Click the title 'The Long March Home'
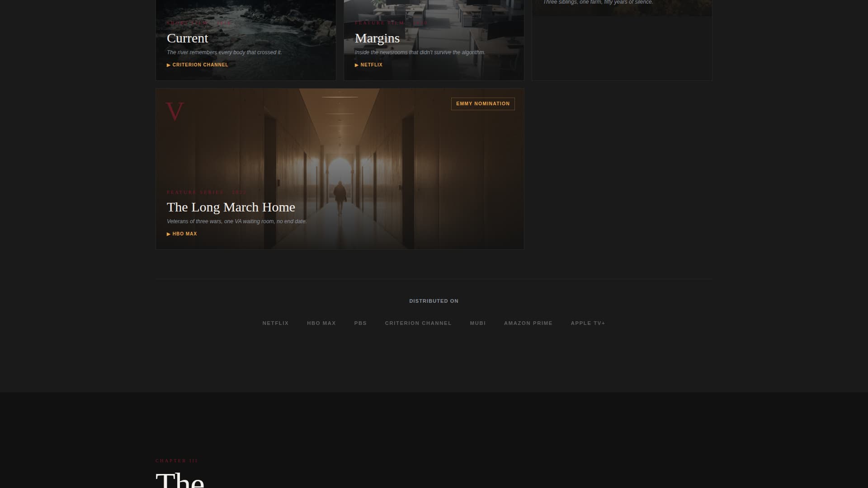Image resolution: width=868 pixels, height=488 pixels. 231,207
